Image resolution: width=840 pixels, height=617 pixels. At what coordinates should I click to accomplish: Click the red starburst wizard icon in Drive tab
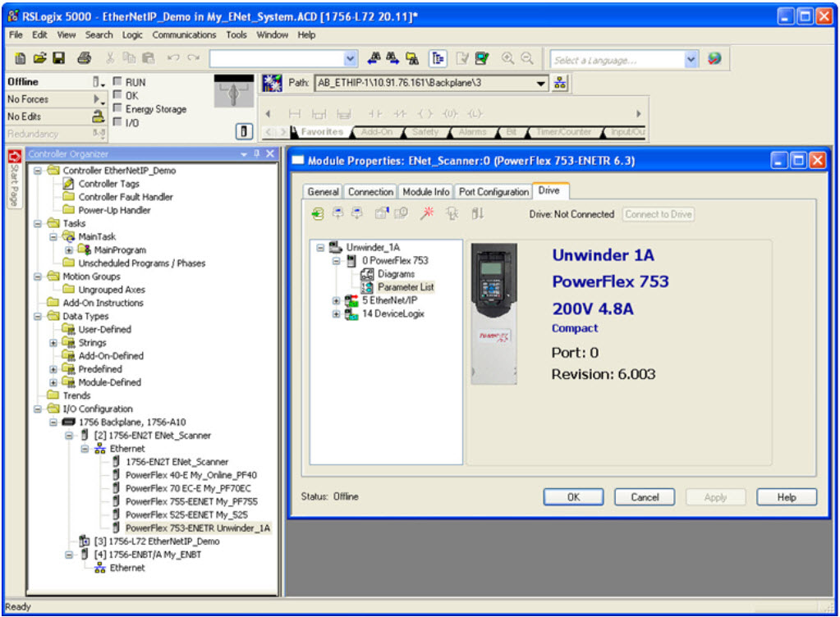pos(427,213)
